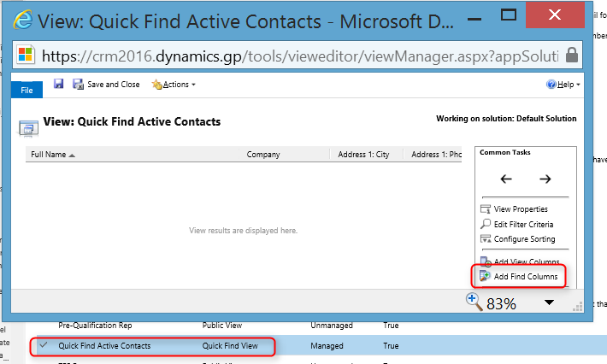Click the view icon beside the view title
The image size is (607, 364).
(29, 128)
